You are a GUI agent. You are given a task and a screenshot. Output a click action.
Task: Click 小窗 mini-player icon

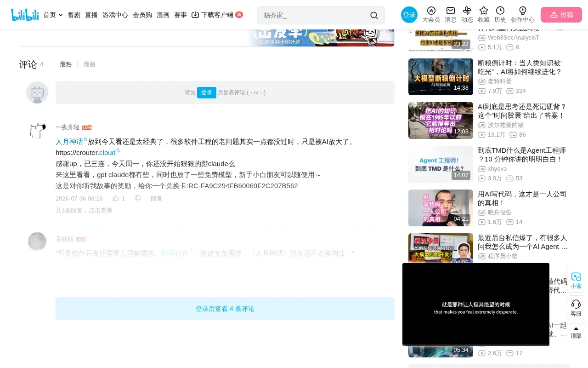coord(576,280)
